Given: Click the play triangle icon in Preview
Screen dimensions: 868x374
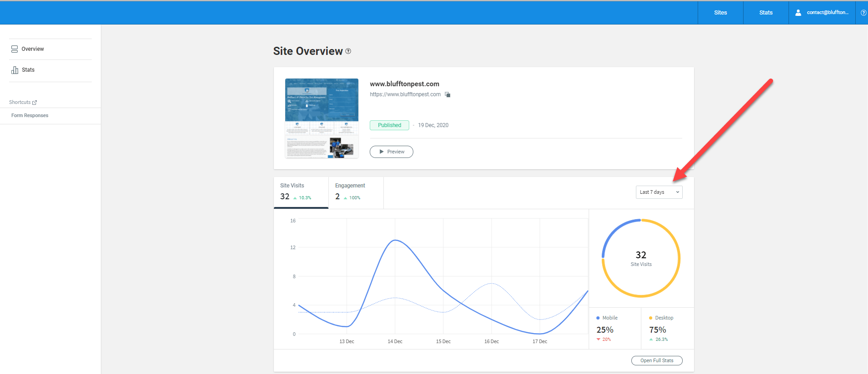Looking at the screenshot, I should 382,152.
